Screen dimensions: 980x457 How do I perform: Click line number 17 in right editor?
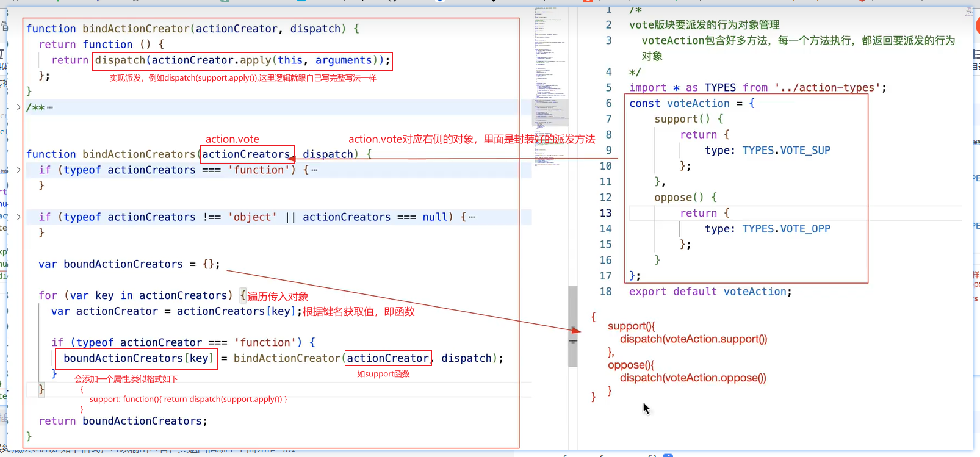[x=605, y=276]
